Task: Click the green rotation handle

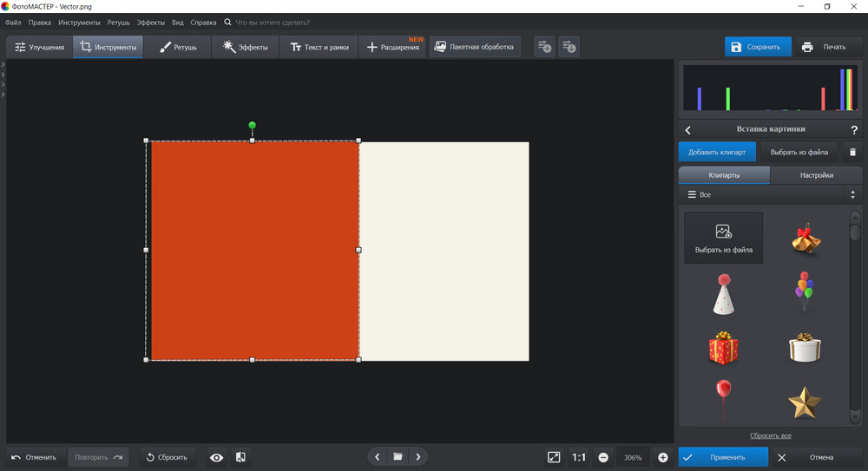Action: tap(253, 126)
